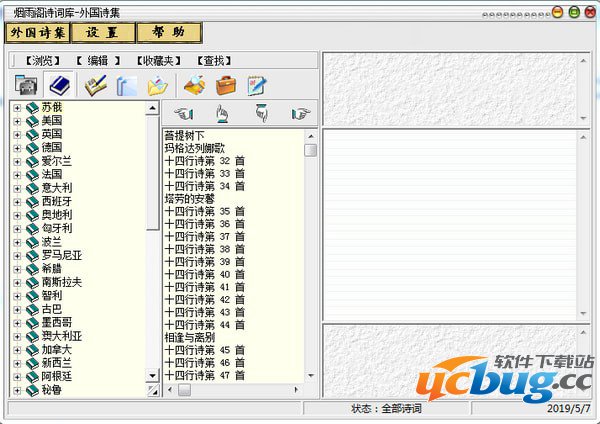
Task: Select 意大利 in the country tree
Action: tap(56, 188)
